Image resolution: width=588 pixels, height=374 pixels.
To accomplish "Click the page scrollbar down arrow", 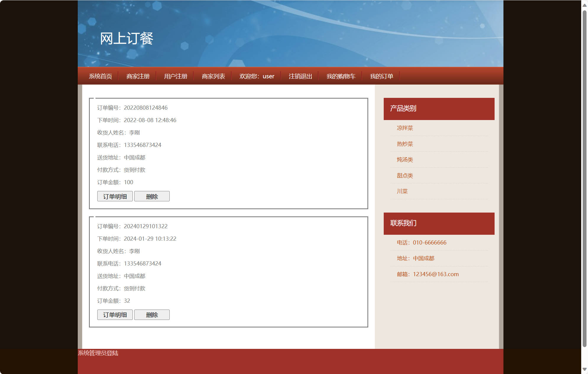I will (584, 369).
